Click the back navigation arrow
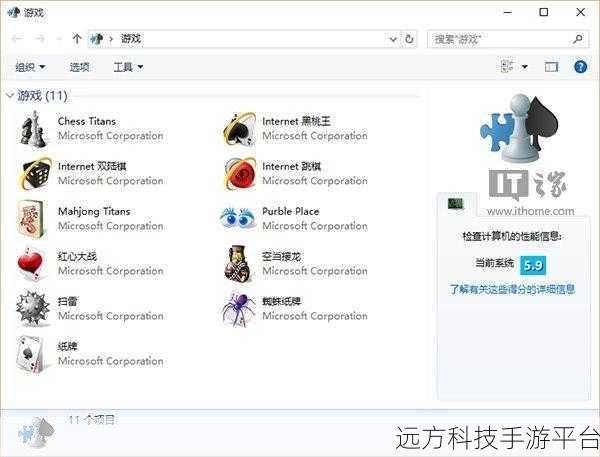Viewport: 600px width, 457px height. (17, 39)
